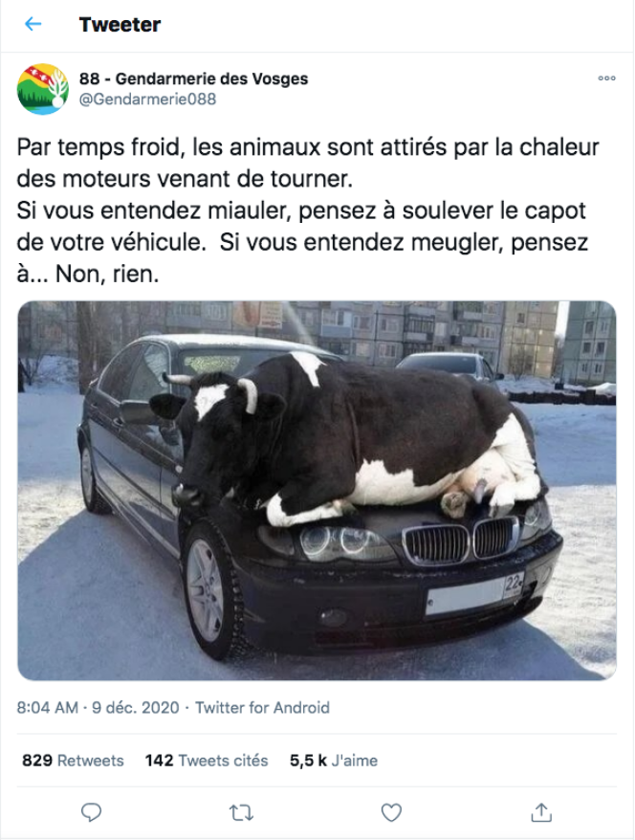This screenshot has height=840, width=635.
Task: Like the tweet with heart icon
Action: click(391, 812)
